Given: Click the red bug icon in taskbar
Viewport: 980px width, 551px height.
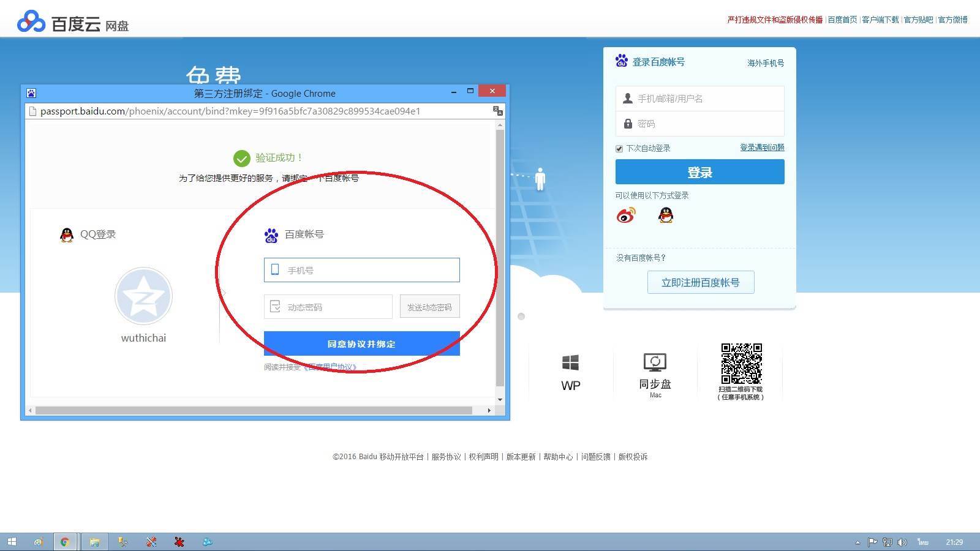Looking at the screenshot, I should click(179, 542).
